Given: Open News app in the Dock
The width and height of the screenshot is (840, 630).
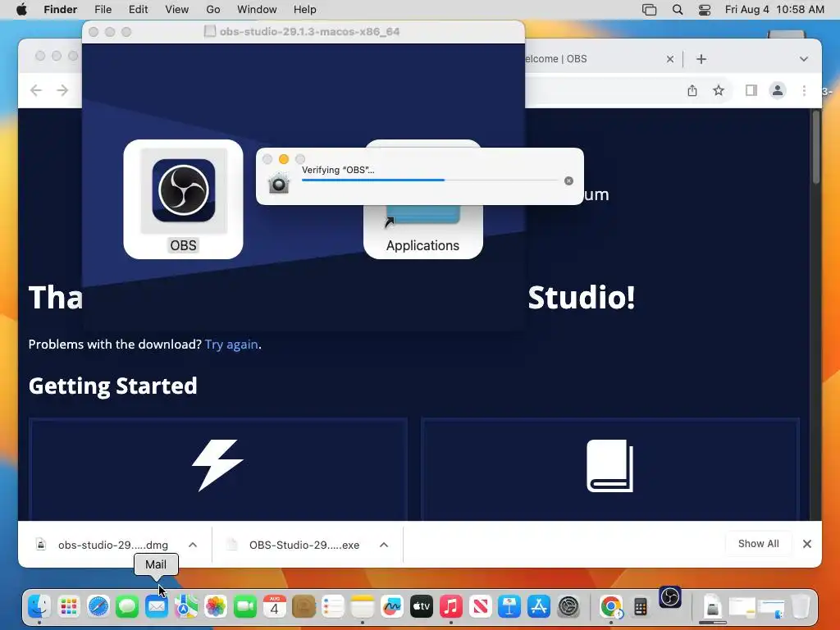Looking at the screenshot, I should (481, 607).
